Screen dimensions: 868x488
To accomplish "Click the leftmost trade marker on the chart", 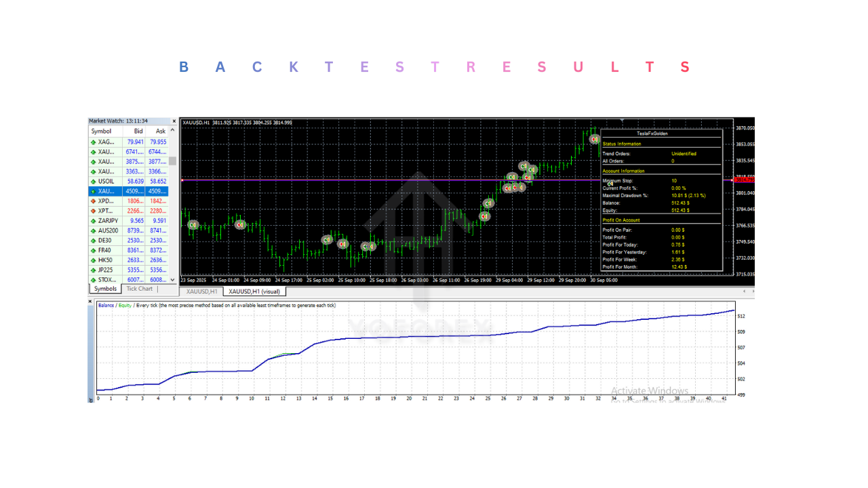I will point(193,224).
